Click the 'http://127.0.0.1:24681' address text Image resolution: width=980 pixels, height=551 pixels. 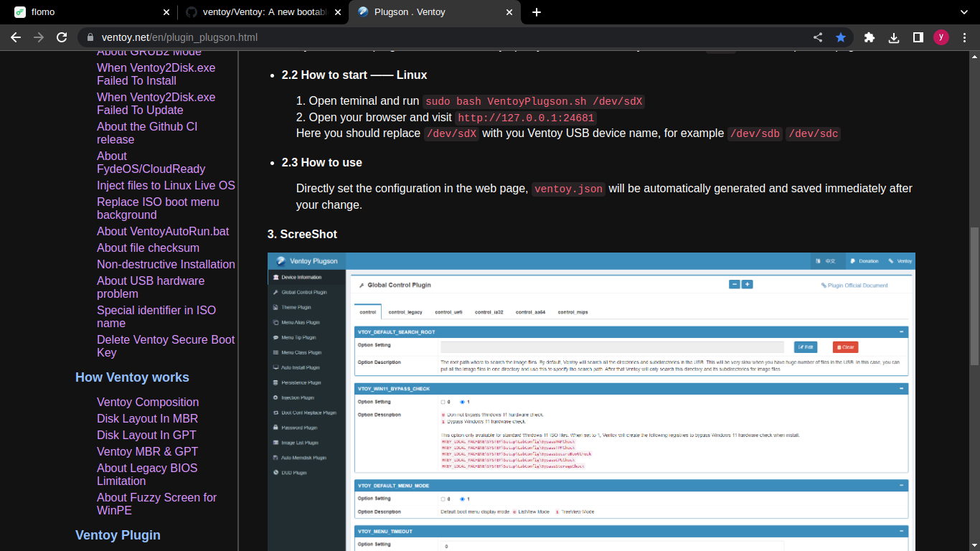(526, 118)
